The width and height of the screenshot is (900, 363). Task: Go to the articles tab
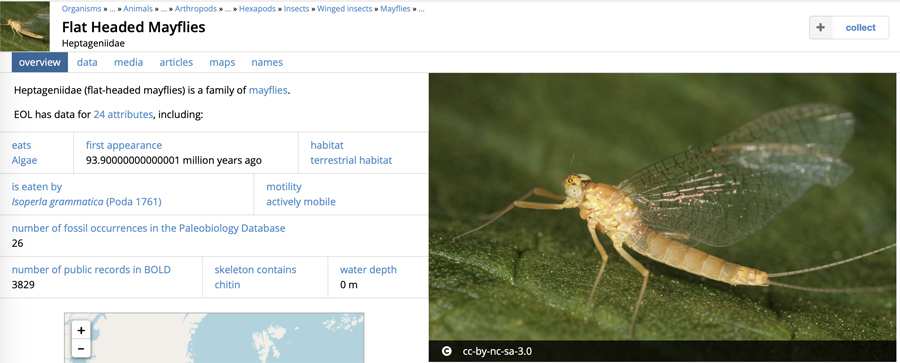click(176, 62)
